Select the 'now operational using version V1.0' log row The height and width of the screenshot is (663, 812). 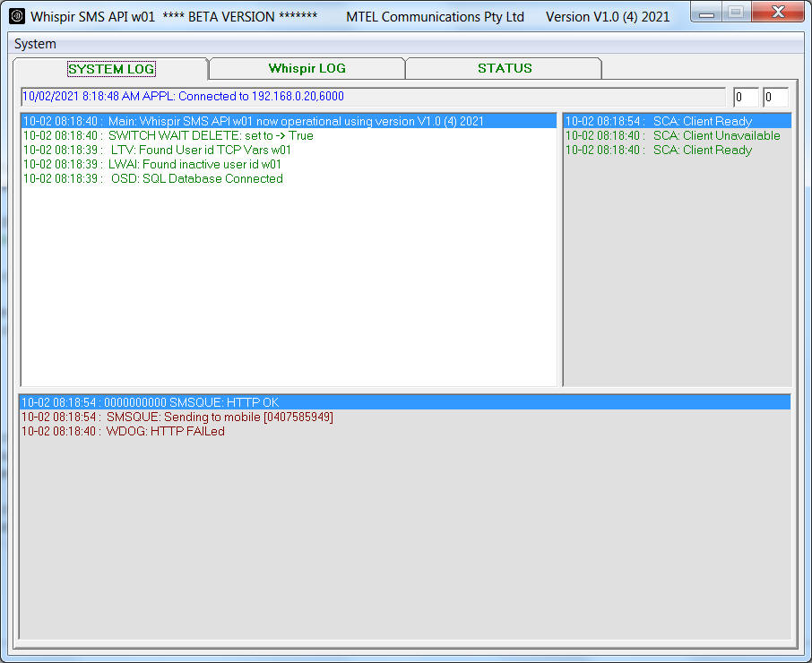tap(289, 121)
